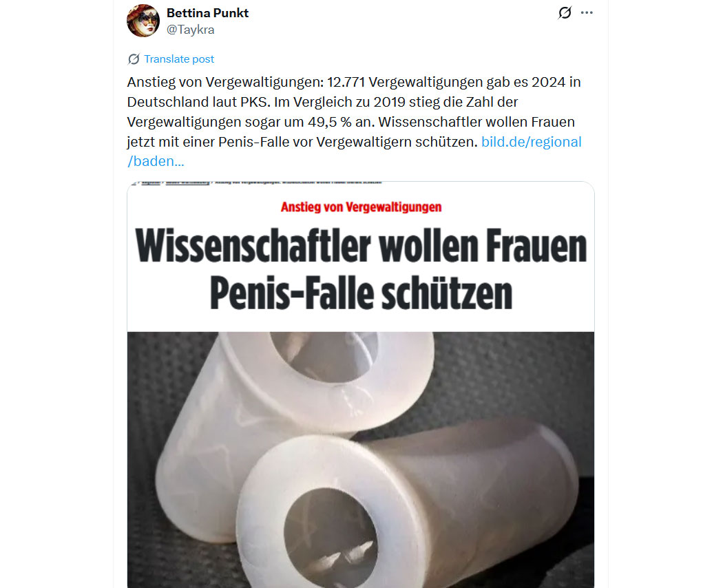Open the three-dot more options menu
The height and width of the screenshot is (588, 723).
tap(587, 13)
